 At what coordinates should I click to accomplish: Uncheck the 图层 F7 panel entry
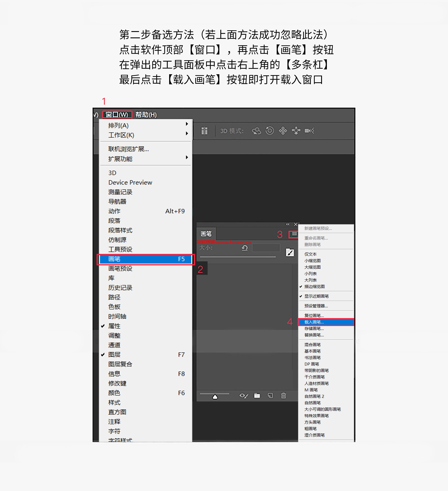pos(146,355)
